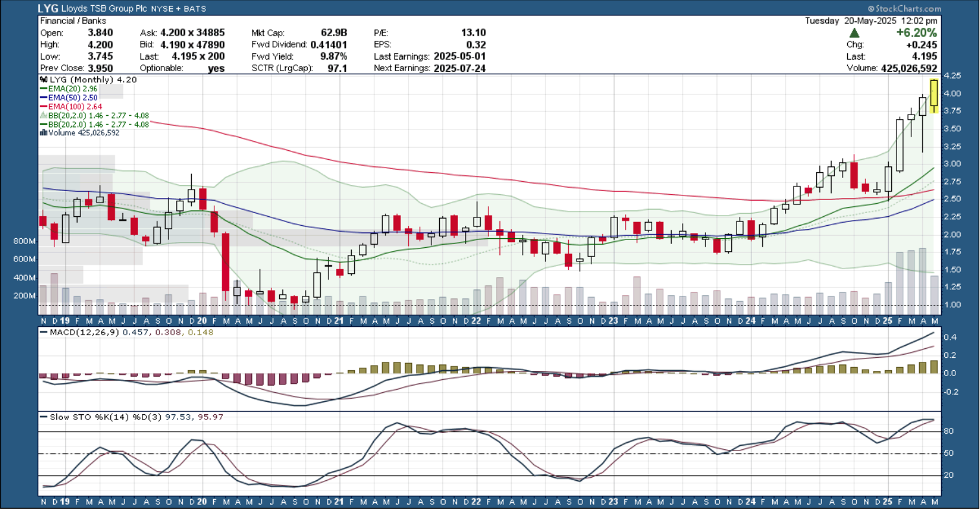The width and height of the screenshot is (980, 510).
Task: Click the SCTR (LrgCap) value 97.1
Action: 337,68
